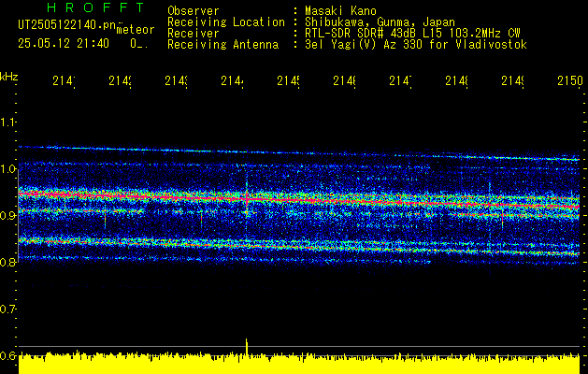Click the date stamp 25.05.12 21:40
This screenshot has height=374, width=588.
coord(64,44)
